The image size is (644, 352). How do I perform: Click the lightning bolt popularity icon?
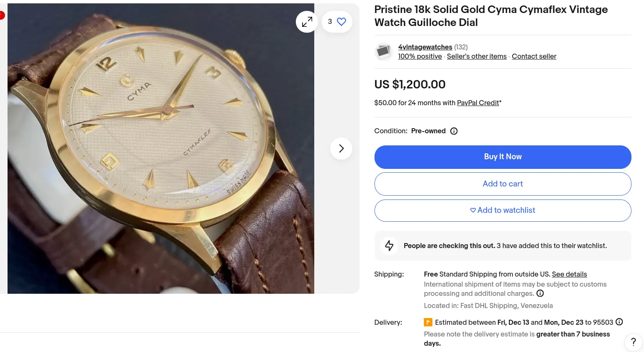tap(389, 246)
